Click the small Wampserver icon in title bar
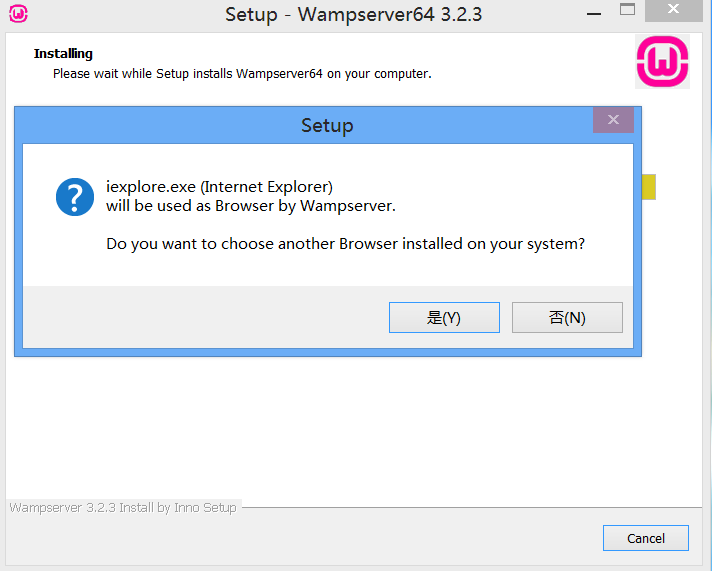712x571 pixels. coord(18,14)
